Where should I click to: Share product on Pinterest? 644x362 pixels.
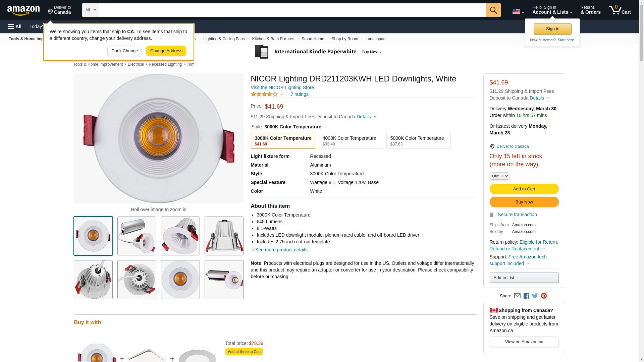tap(544, 296)
